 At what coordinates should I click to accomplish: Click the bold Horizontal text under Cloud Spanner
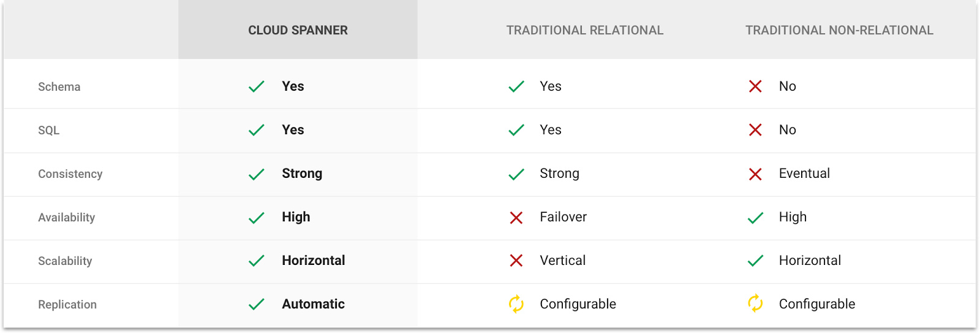(313, 261)
